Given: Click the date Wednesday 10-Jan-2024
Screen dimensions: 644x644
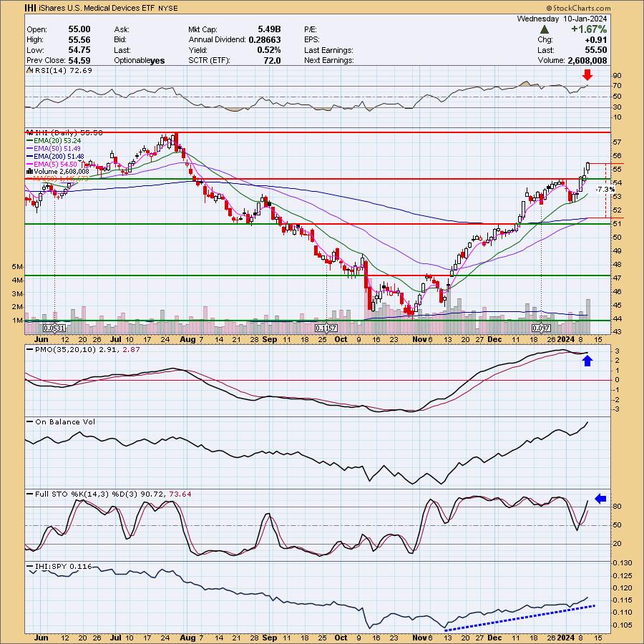Looking at the screenshot, I should point(562,19).
